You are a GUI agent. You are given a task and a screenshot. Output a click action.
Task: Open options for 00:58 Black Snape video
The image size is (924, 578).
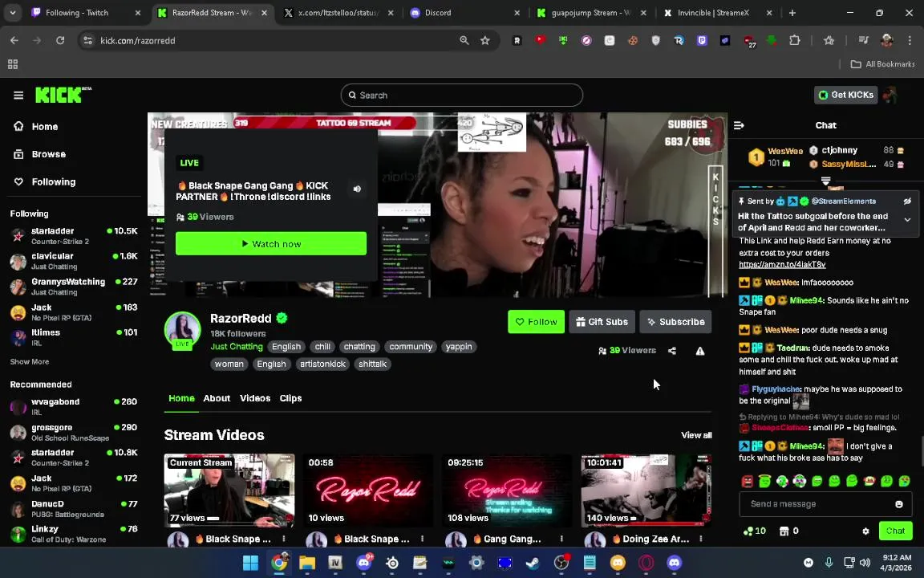click(423, 539)
